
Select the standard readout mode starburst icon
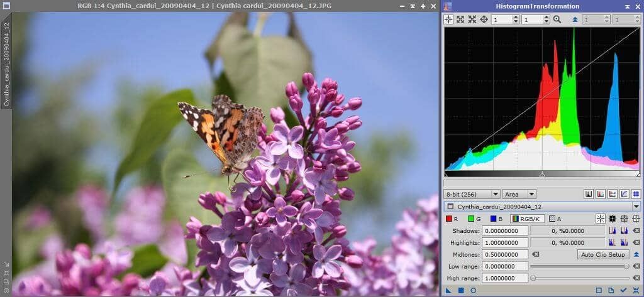click(x=601, y=219)
